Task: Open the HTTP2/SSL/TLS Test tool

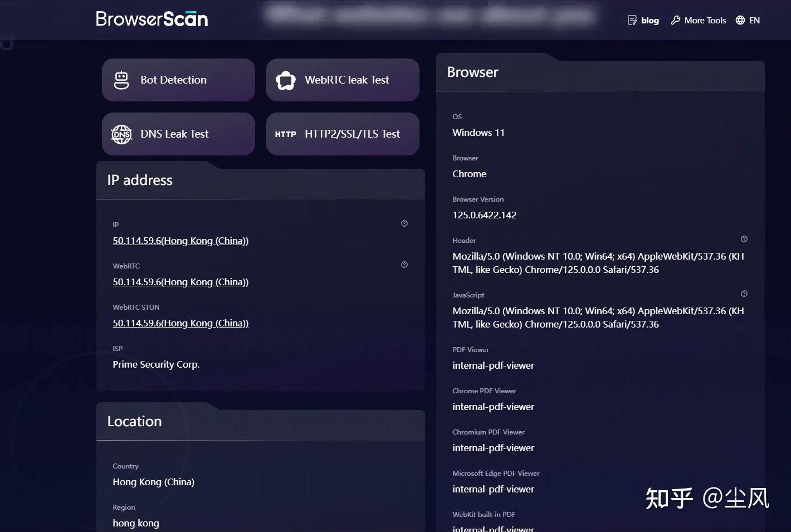Action: (343, 134)
